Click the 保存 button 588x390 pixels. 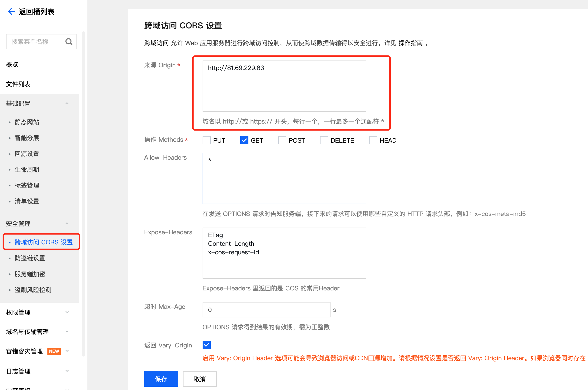tap(161, 379)
